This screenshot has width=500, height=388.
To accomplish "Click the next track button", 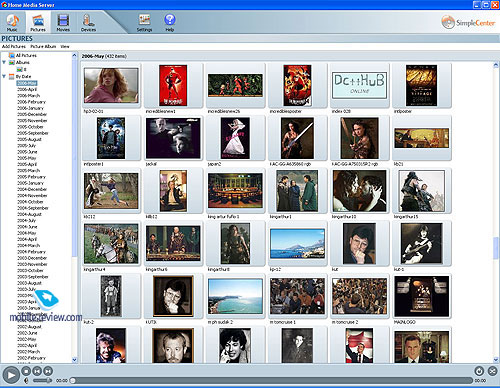I will coord(48,371).
